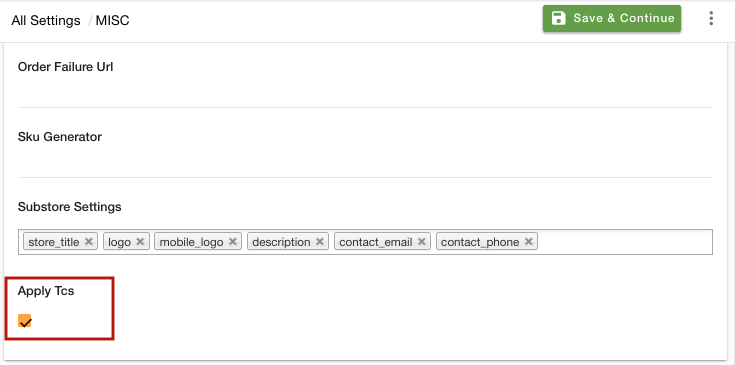Image resolution: width=735 pixels, height=365 pixels.
Task: Click the floppy disk save icon
Action: pyautogui.click(x=558, y=18)
